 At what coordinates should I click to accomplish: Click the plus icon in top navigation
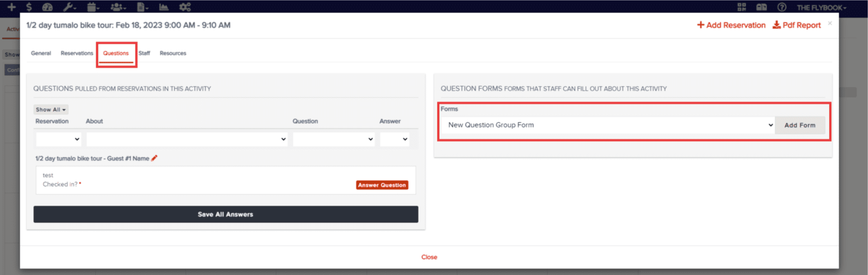click(x=11, y=7)
